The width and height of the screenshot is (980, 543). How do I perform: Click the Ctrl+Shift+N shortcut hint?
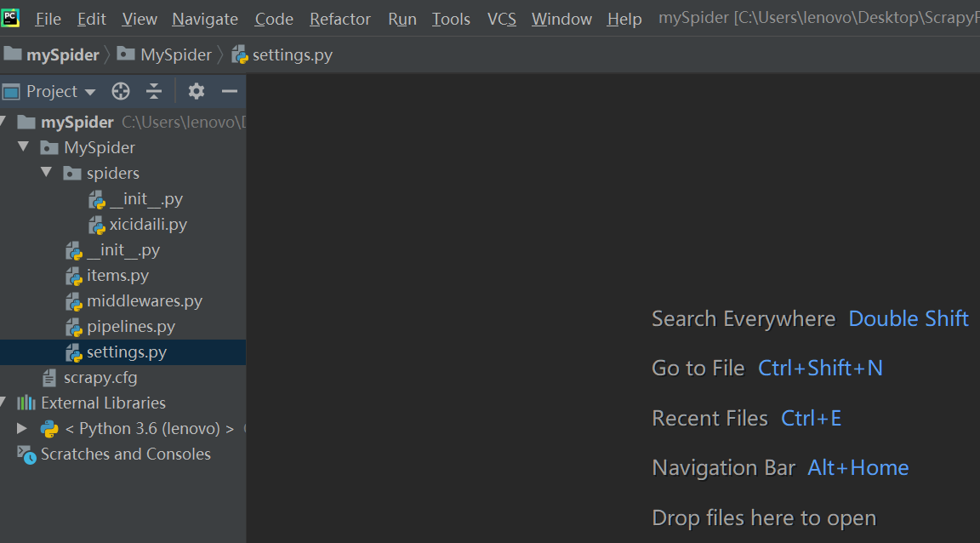[820, 368]
